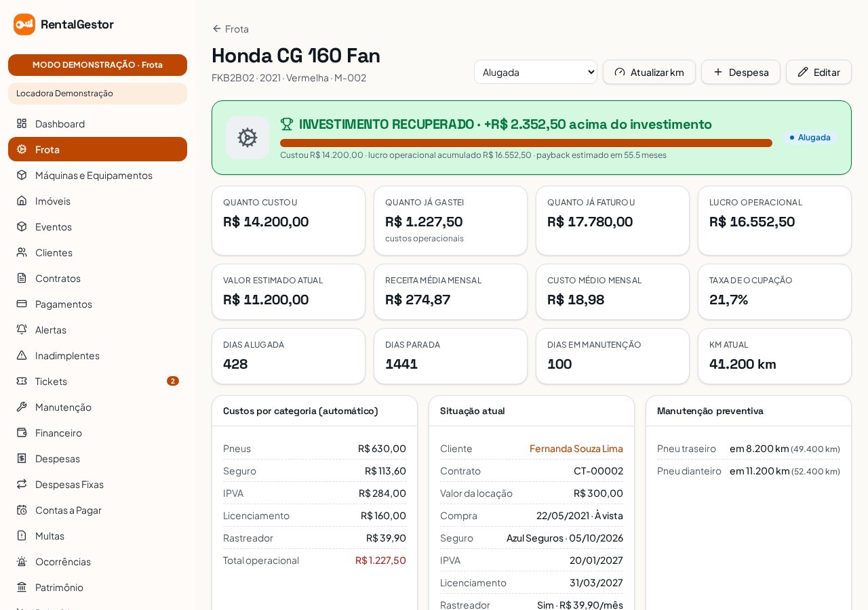Click the Contas a Pagar calendar-clock icon

[22, 510]
